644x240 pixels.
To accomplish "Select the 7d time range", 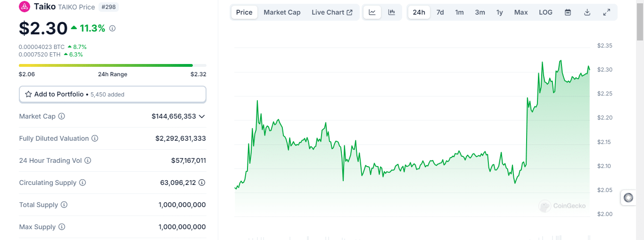I will 440,12.
